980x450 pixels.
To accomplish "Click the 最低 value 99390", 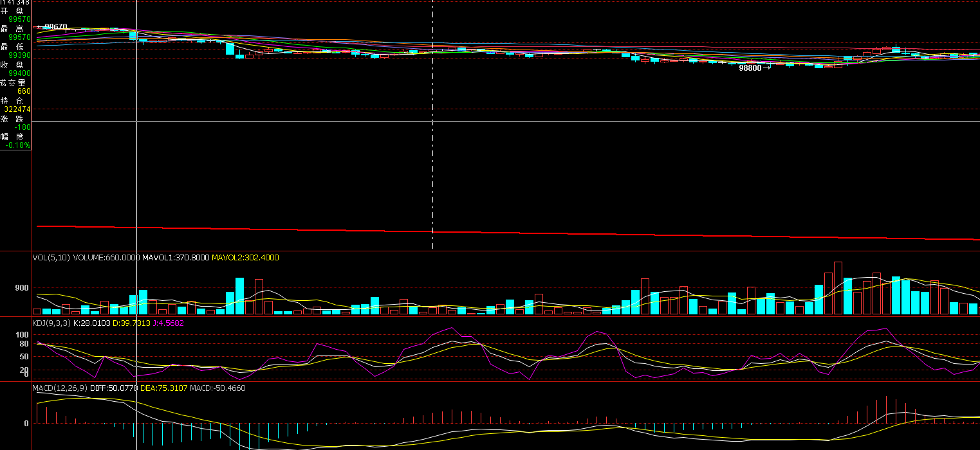I will [x=19, y=55].
